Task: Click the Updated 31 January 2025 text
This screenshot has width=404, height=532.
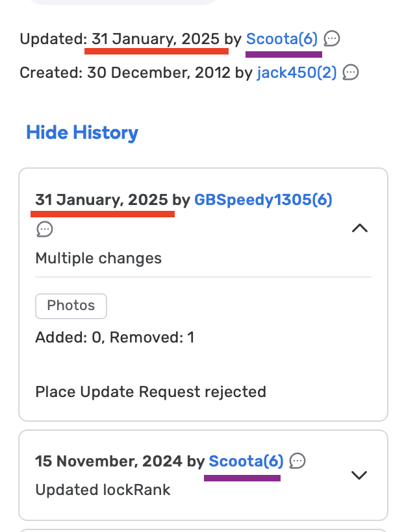Action: coord(120,39)
